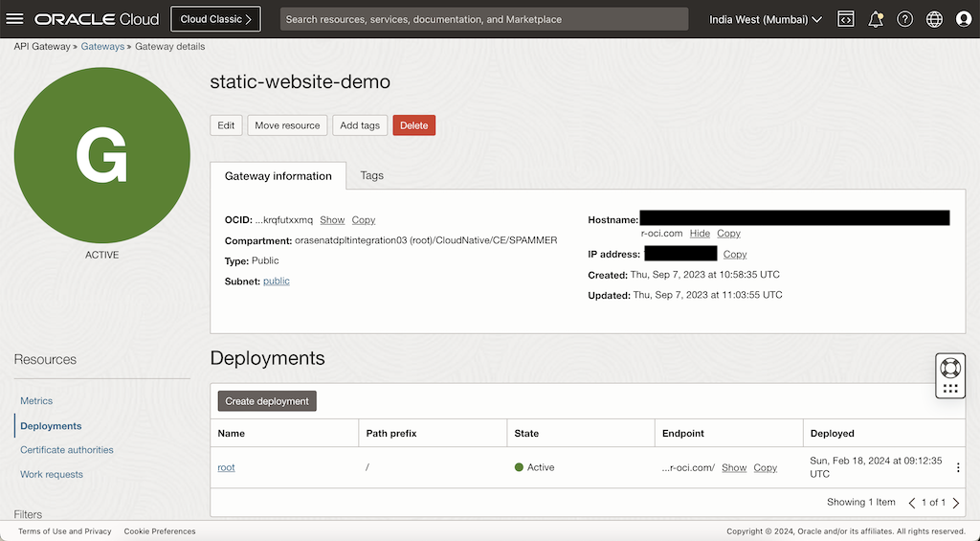Go to previous page of deployments
This screenshot has width=980, height=541.
[x=912, y=503]
